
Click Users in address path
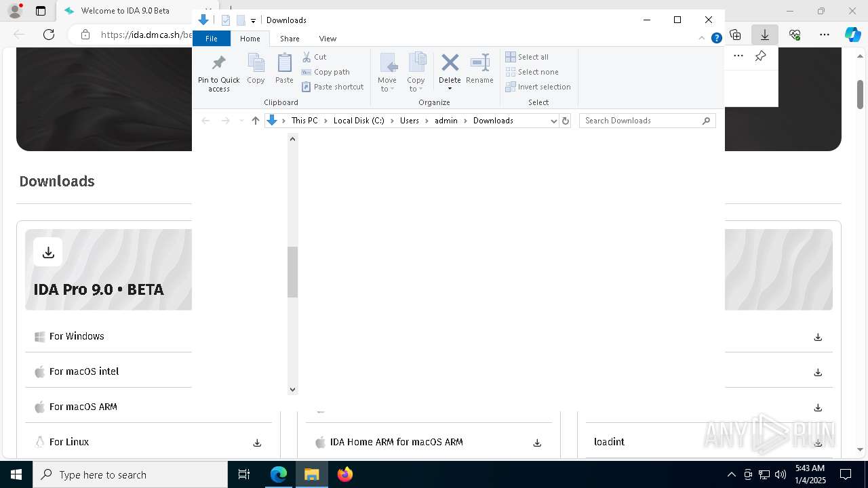[410, 121]
